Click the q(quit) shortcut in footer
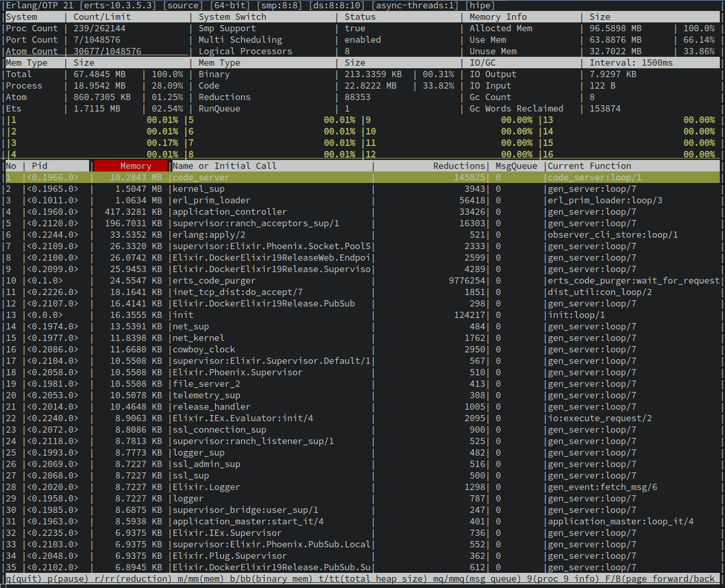 24,579
